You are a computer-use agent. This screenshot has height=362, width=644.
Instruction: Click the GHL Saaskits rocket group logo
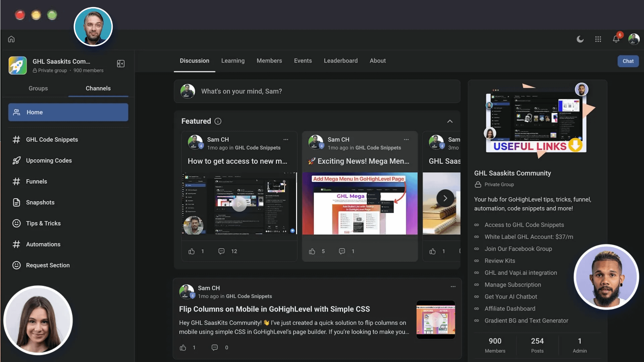pos(18,65)
